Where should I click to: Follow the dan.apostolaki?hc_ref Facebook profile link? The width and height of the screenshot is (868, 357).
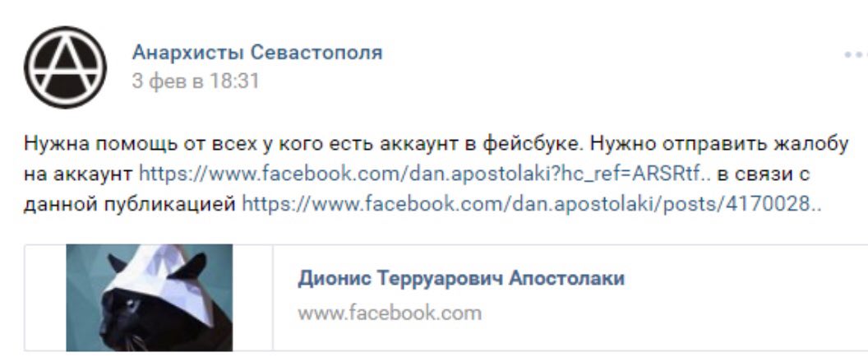click(424, 174)
